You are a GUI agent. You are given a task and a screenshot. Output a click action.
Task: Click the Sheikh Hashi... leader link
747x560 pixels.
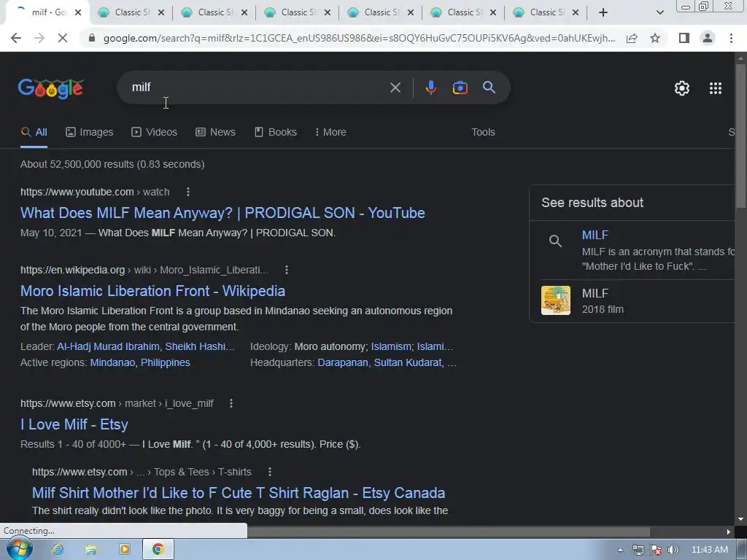200,346
